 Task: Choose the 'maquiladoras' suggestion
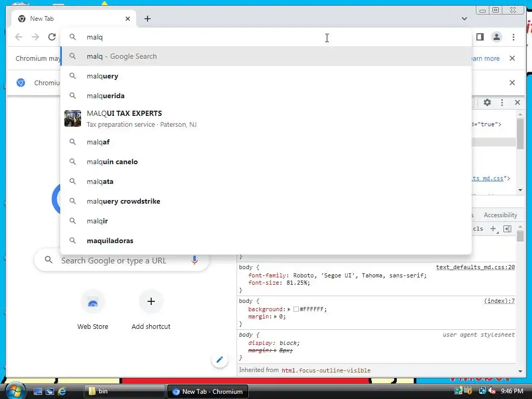click(x=266, y=241)
